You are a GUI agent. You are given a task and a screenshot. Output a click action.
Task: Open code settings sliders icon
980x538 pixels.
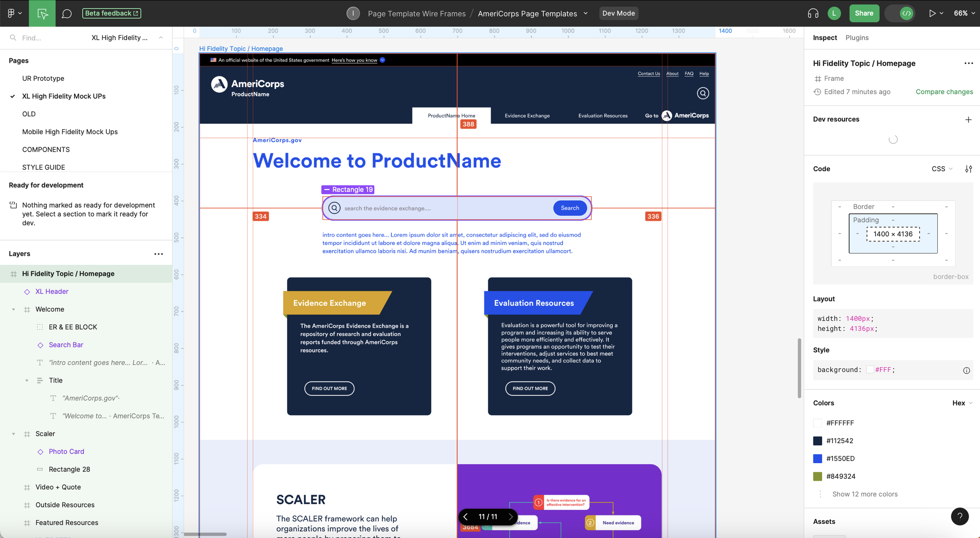click(968, 169)
